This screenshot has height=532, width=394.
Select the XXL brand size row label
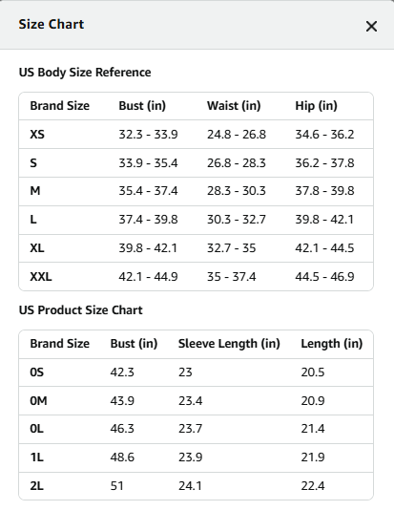click(41, 277)
